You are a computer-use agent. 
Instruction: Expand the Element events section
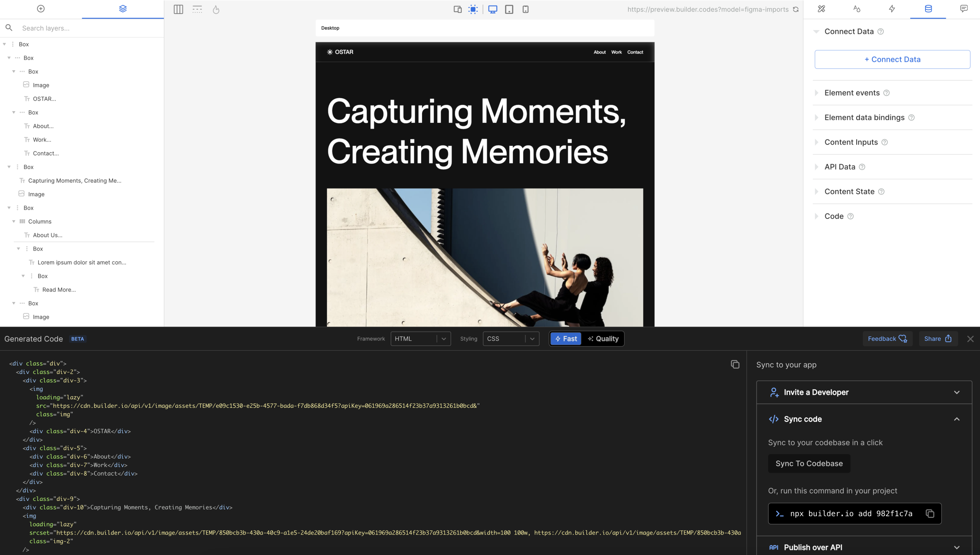[x=852, y=93]
